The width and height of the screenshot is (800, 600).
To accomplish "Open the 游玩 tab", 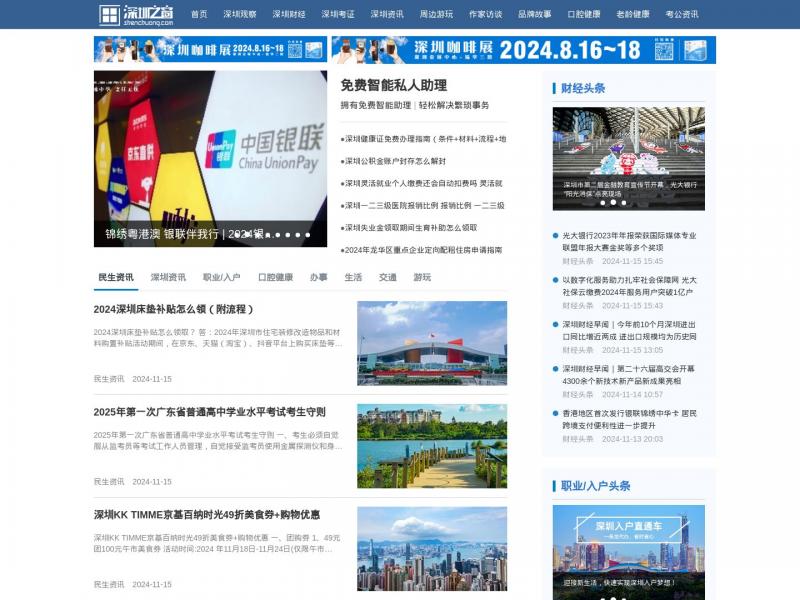I will coord(422,277).
